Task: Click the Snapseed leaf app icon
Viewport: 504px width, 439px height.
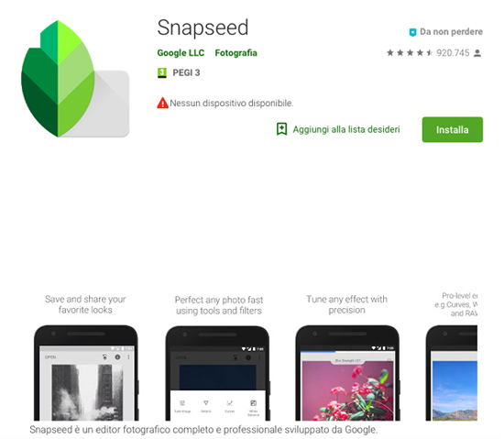Action: pos(75,79)
